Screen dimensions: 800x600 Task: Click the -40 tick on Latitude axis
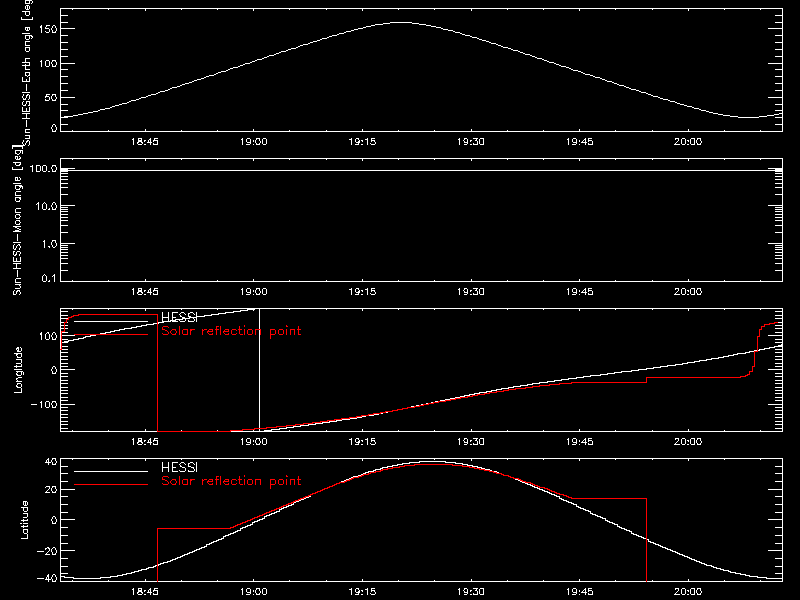point(47,578)
